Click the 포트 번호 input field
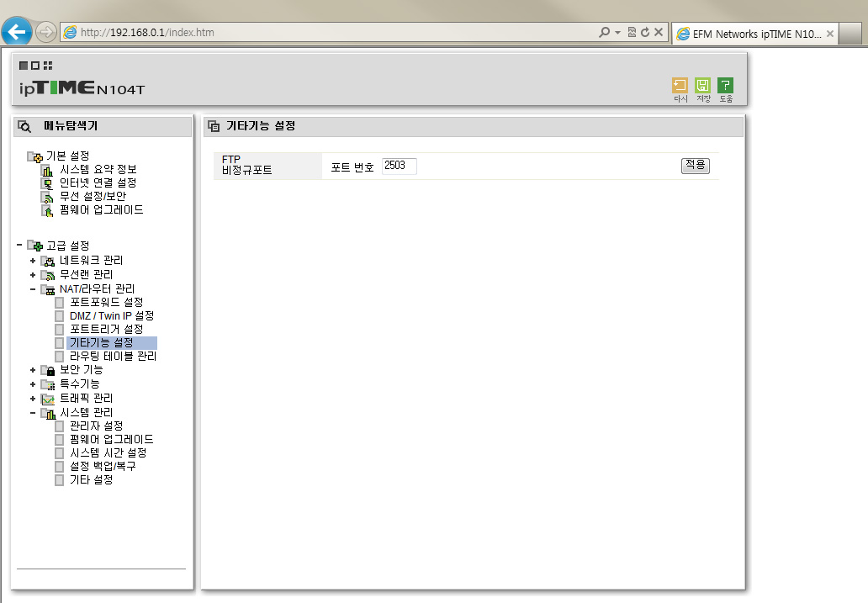The image size is (868, 603). coord(400,166)
